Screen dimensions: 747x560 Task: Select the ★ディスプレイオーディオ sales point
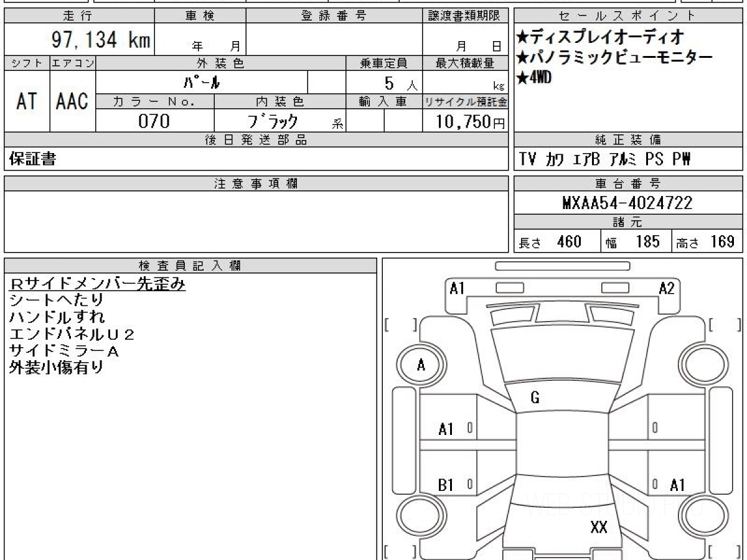click(600, 36)
